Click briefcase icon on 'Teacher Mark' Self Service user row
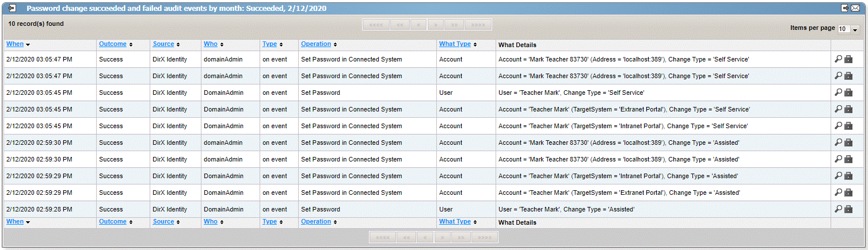868x250 pixels. 848,93
